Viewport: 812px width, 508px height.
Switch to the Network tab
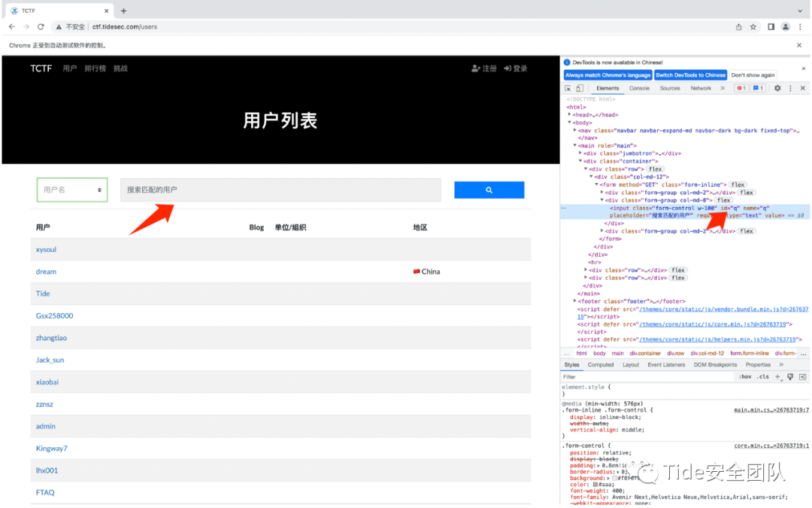coord(701,88)
